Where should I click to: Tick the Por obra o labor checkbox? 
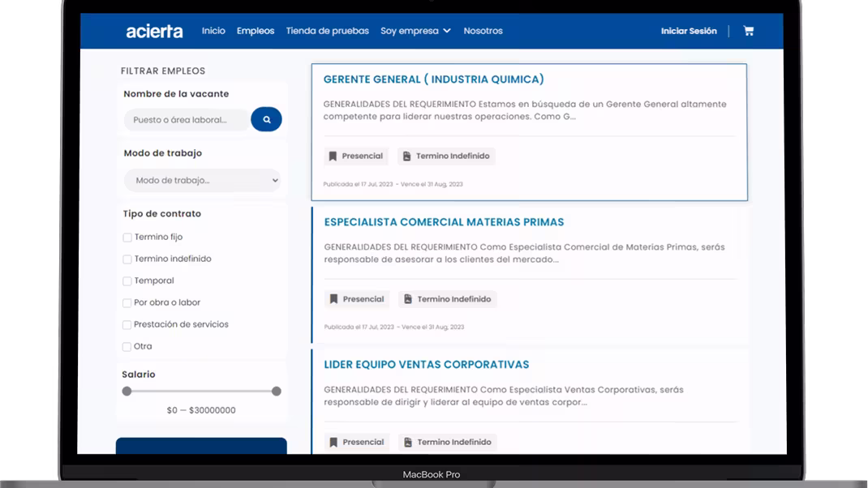(x=127, y=302)
